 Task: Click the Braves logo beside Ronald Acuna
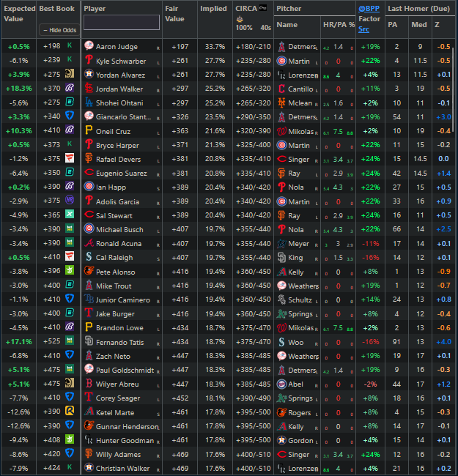pyautogui.click(x=89, y=242)
